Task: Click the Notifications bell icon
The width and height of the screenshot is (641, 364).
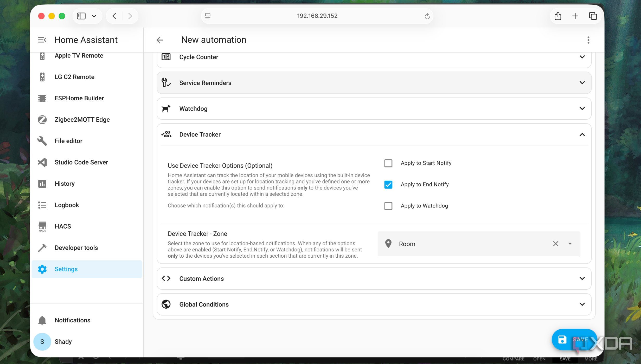Action: pos(42,320)
